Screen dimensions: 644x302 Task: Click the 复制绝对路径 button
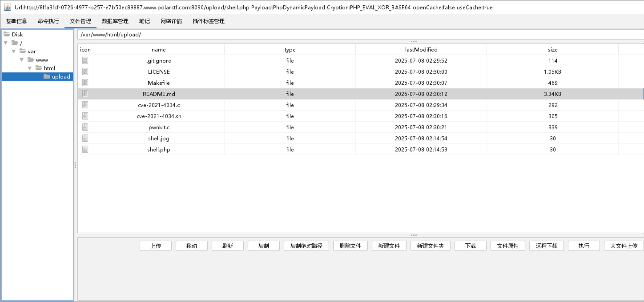306,246
